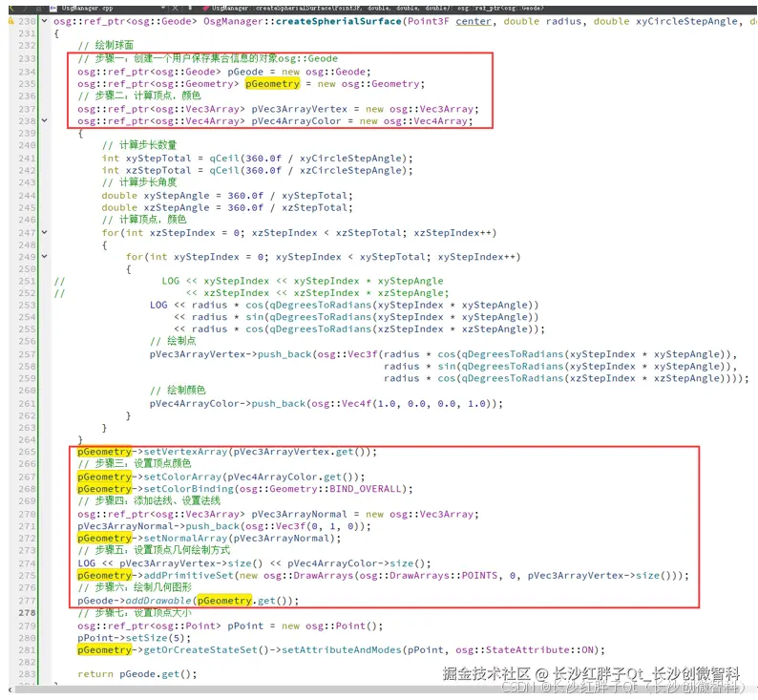
Task: Click the warning icon beside line 230
Action: [11, 21]
